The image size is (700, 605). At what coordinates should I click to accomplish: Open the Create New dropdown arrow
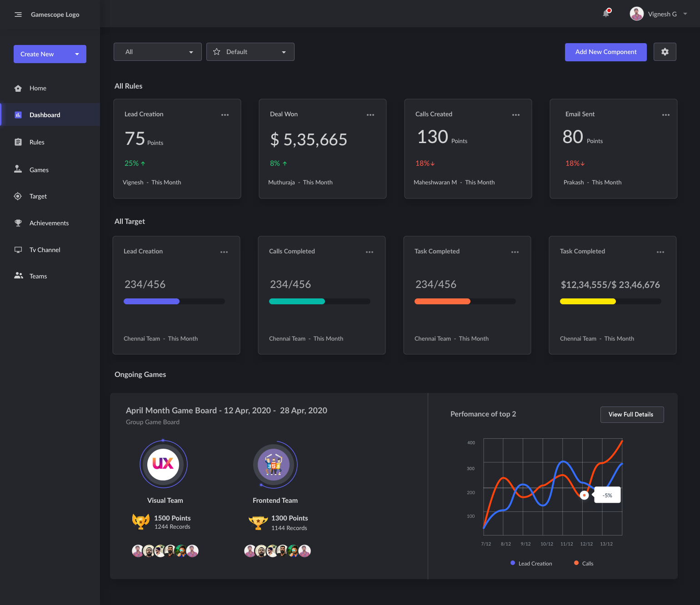[x=77, y=54]
